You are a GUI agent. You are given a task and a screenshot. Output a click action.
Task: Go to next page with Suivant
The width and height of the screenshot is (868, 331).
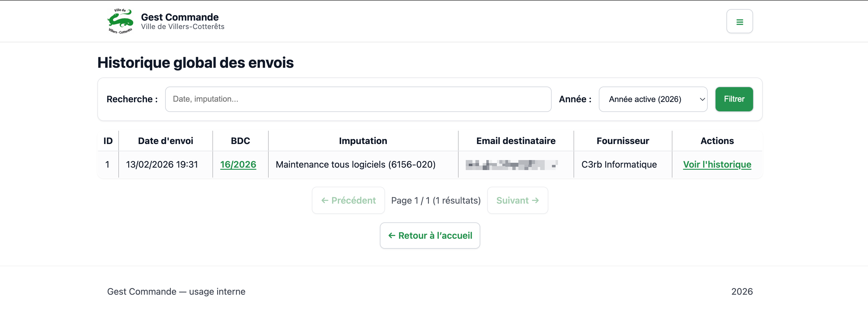517,200
